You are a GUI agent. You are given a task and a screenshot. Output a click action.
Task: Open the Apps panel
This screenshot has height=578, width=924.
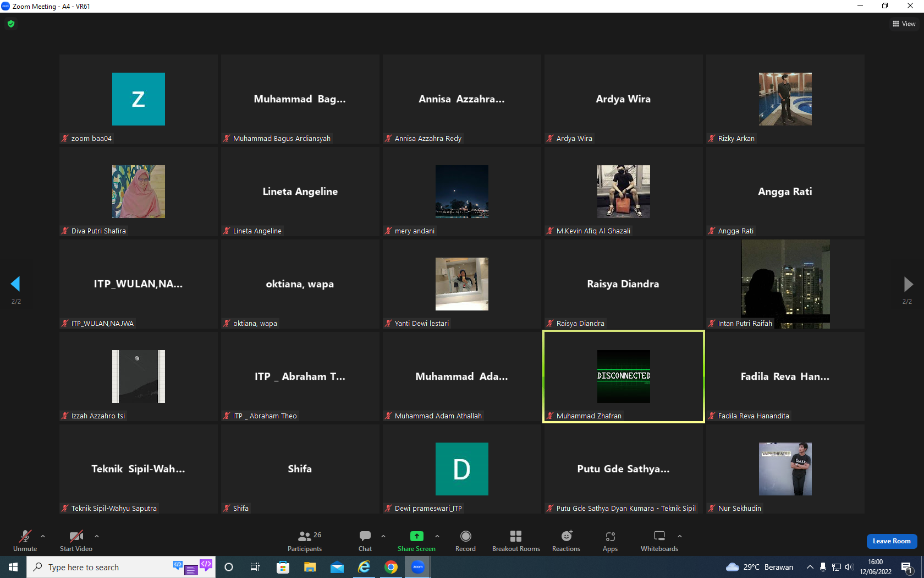(610, 541)
